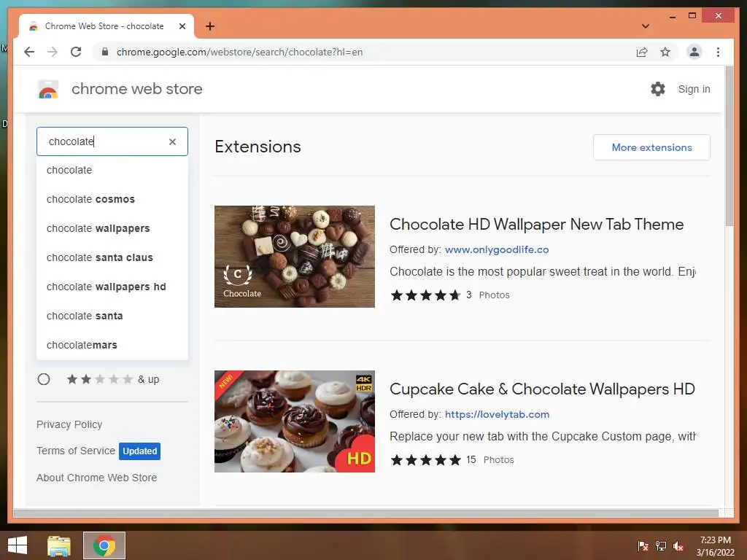Select the 2 stars & up rating filter
Viewport: 747px width, 560px height.
click(x=44, y=379)
